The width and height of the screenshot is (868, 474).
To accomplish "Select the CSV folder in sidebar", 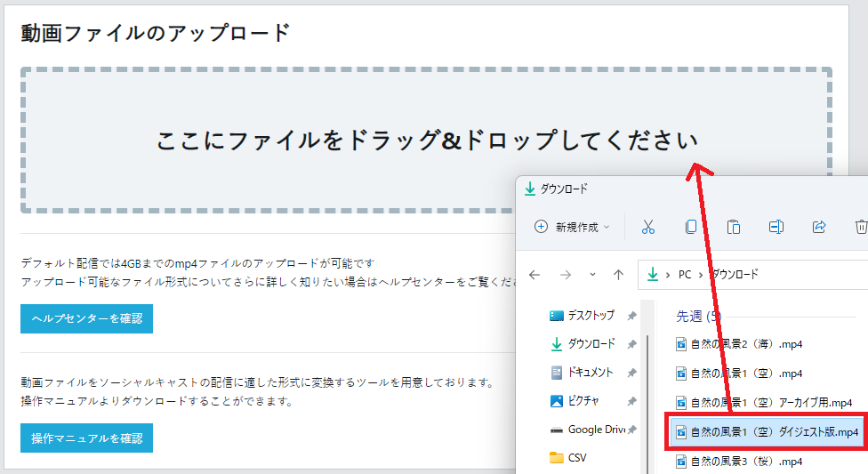I will click(577, 458).
